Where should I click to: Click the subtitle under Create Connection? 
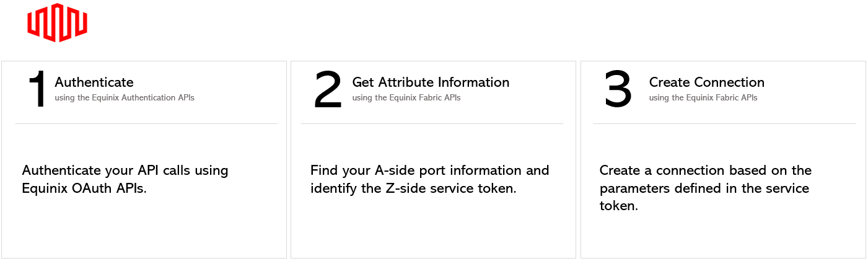703,97
